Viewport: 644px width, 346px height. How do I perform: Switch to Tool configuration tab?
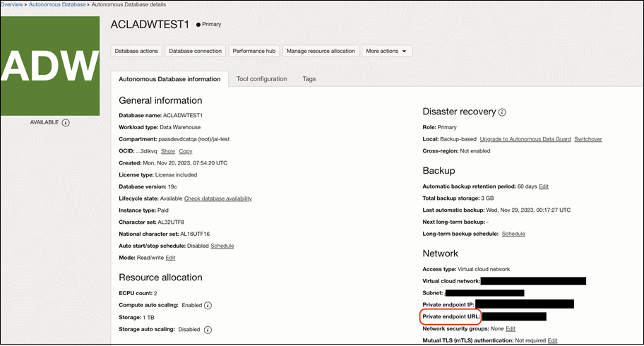pos(261,79)
